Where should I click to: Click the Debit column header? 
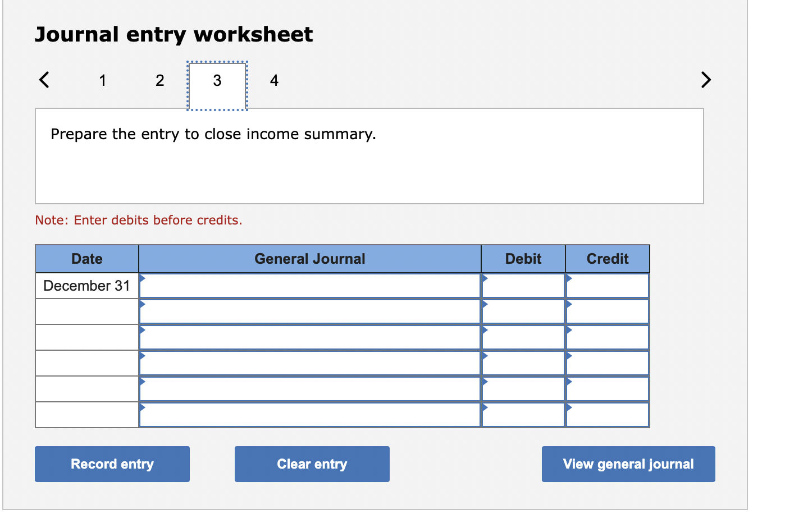point(523,259)
